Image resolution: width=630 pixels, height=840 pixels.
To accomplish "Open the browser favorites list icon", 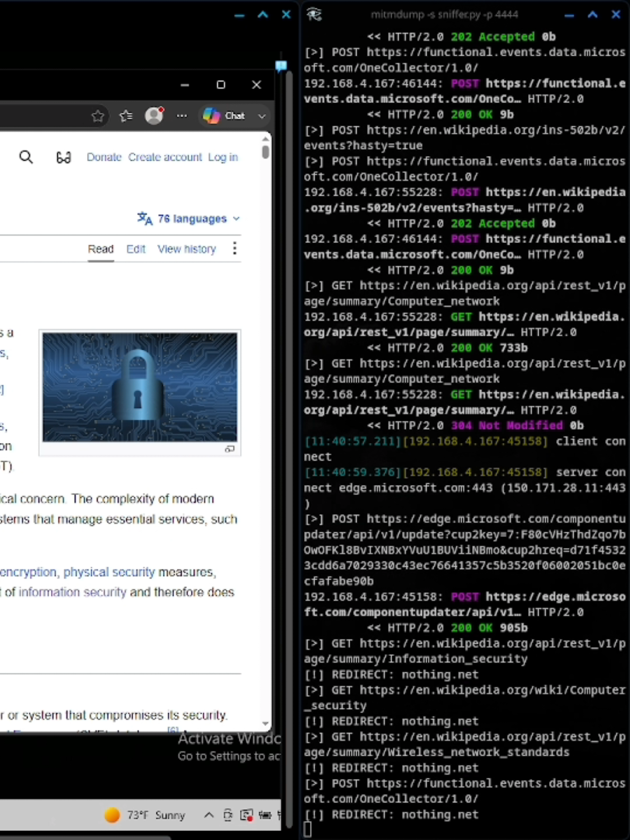I will 126,116.
